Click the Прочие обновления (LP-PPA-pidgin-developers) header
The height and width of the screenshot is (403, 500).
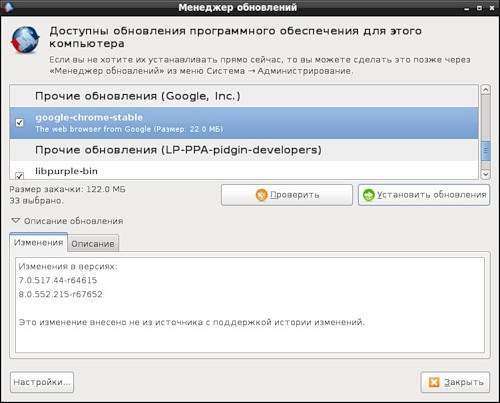coord(178,150)
